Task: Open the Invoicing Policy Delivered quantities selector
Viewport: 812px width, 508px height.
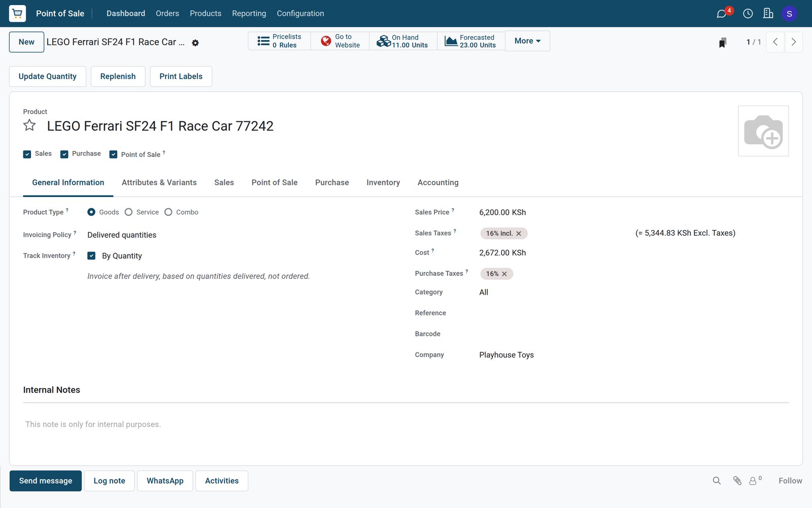Action: 122,235
